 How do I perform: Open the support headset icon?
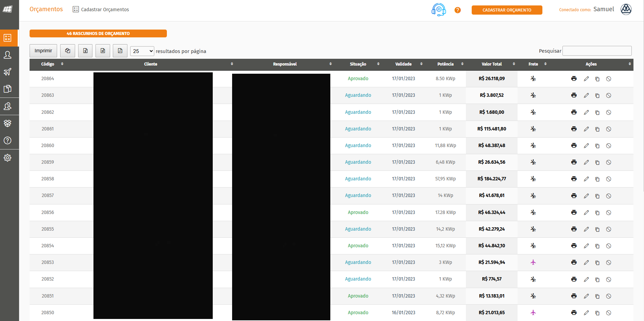(438, 10)
